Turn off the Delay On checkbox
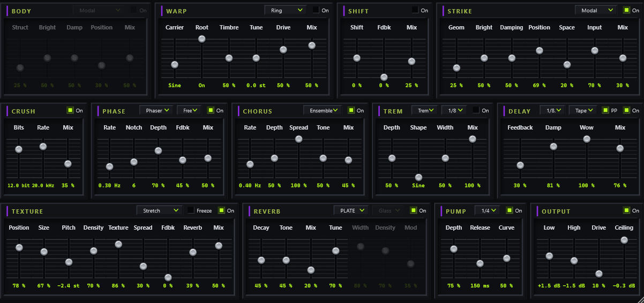644x303 pixels. click(626, 110)
